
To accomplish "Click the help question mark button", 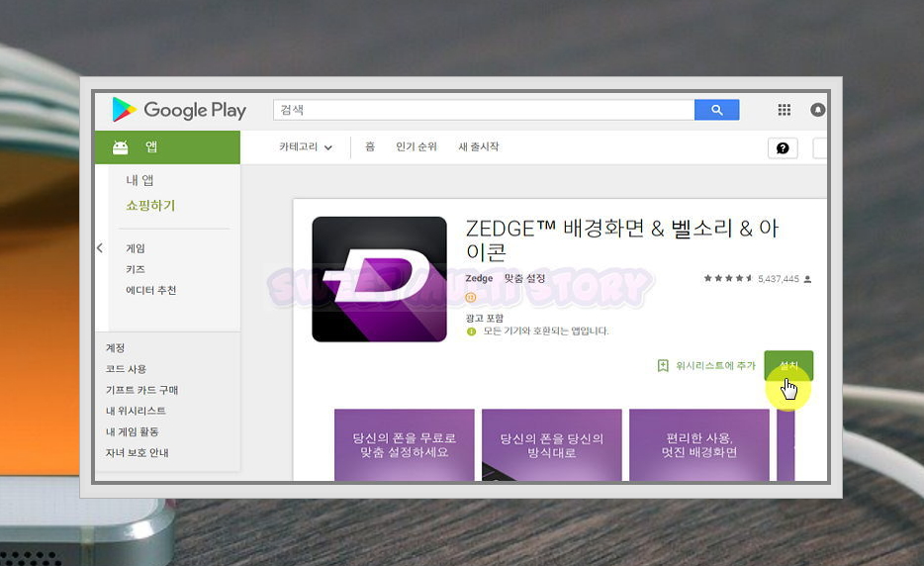I will click(783, 148).
